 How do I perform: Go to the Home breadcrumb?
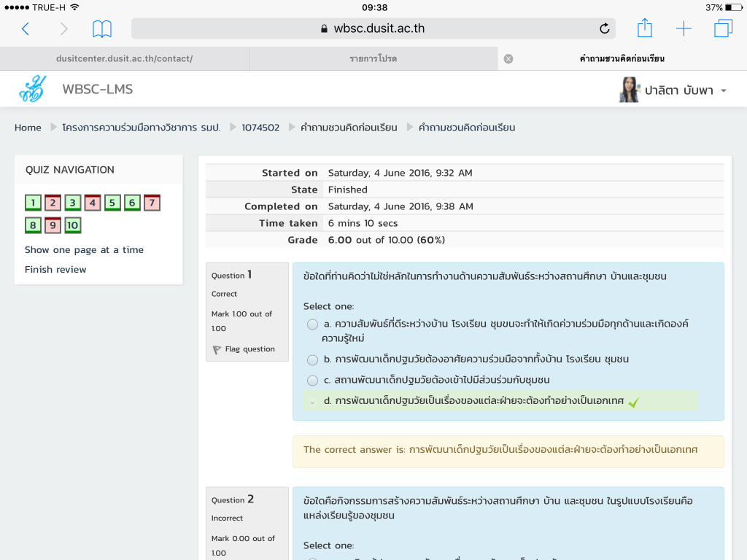point(28,128)
